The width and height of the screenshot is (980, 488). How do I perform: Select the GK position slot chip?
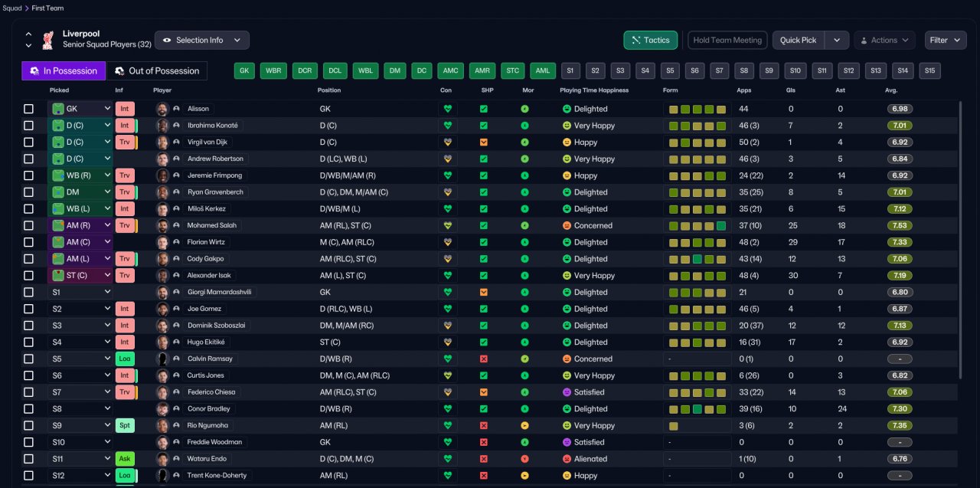tap(244, 70)
